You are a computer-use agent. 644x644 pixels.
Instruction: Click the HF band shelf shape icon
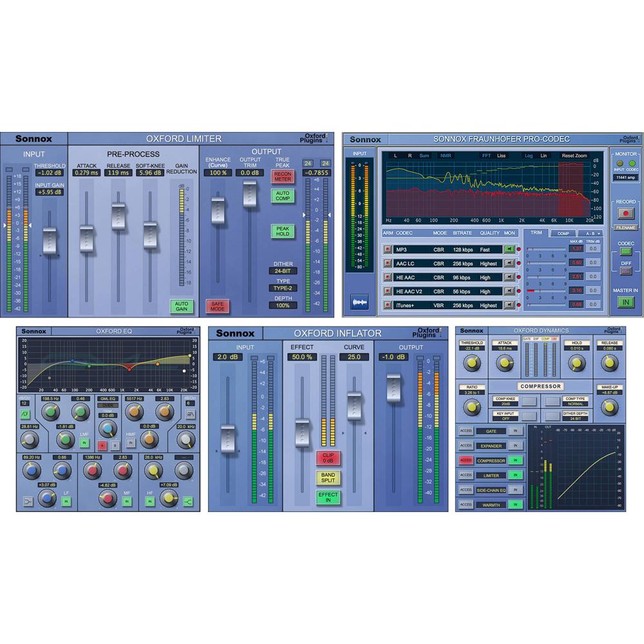click(x=189, y=499)
